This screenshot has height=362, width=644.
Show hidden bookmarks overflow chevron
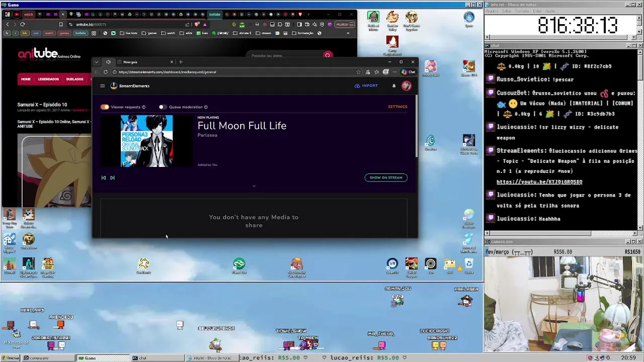pos(348,33)
